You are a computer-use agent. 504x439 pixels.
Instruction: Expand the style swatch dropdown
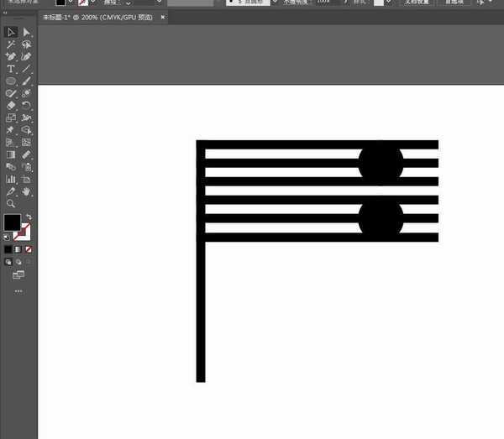pyautogui.click(x=390, y=3)
